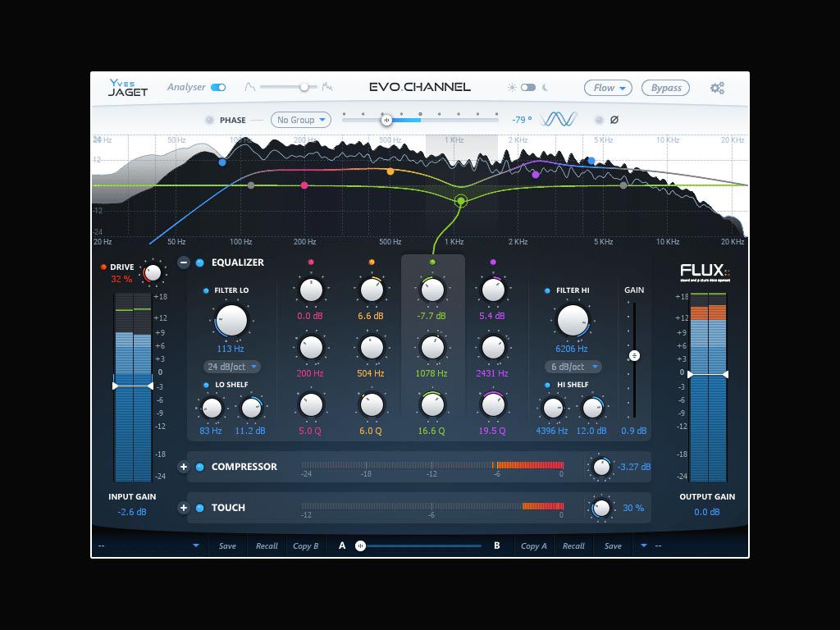Open the Flow dropdown

click(608, 88)
